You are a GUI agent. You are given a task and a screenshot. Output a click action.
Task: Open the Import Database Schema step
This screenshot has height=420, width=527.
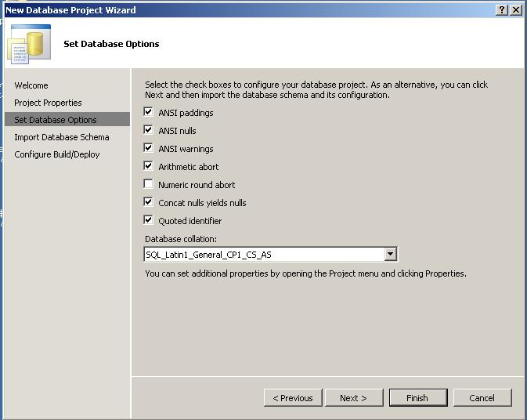[62, 137]
